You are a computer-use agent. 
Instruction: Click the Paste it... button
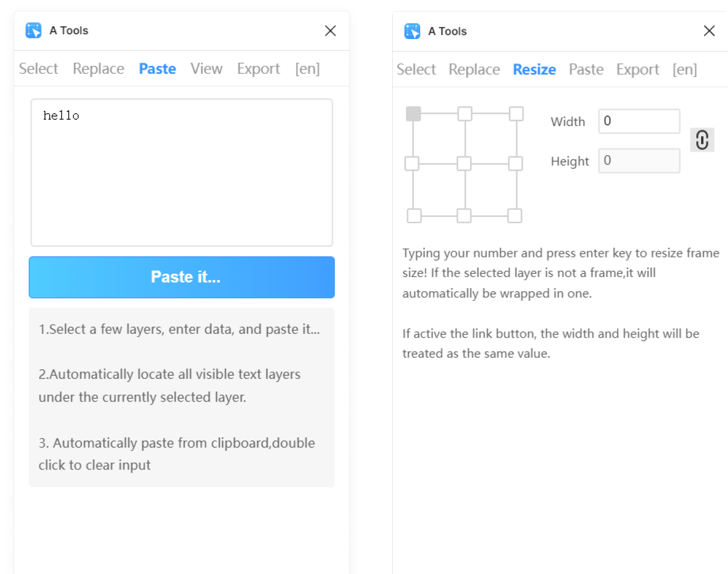click(x=182, y=278)
